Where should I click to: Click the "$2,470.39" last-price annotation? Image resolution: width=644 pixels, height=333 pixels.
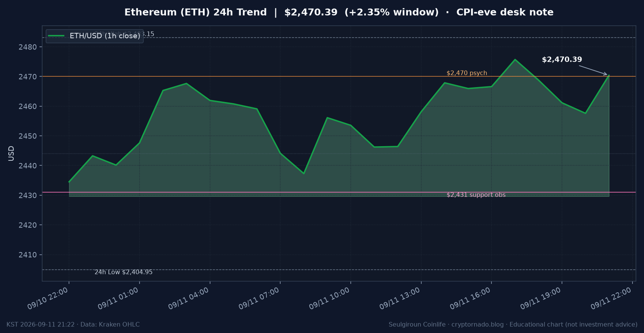point(562,59)
